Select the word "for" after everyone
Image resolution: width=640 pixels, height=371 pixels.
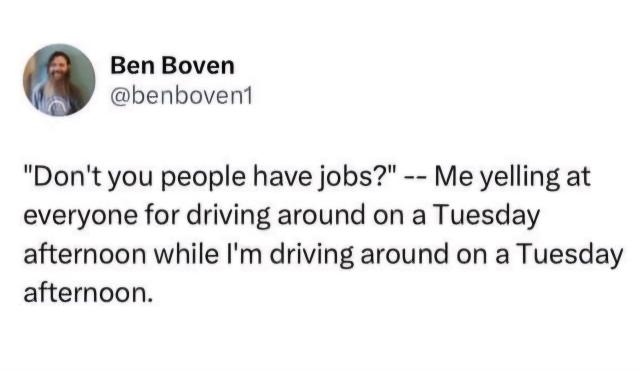pos(162,215)
